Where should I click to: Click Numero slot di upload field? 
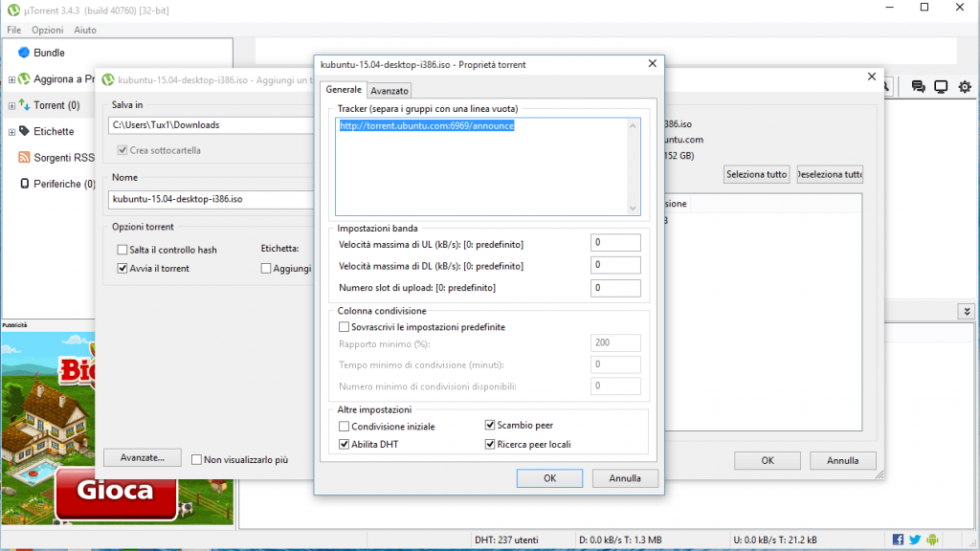pos(615,288)
